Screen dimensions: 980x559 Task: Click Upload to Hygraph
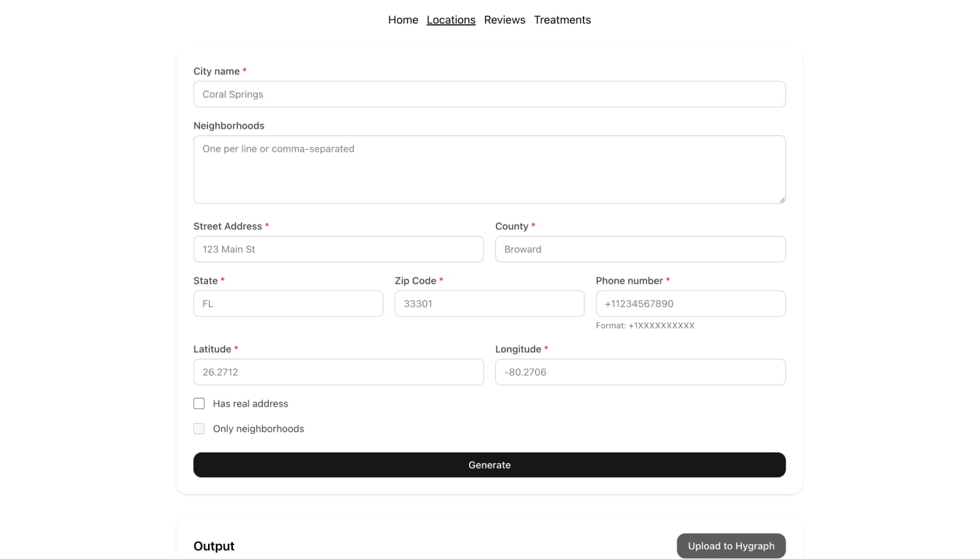click(x=731, y=546)
